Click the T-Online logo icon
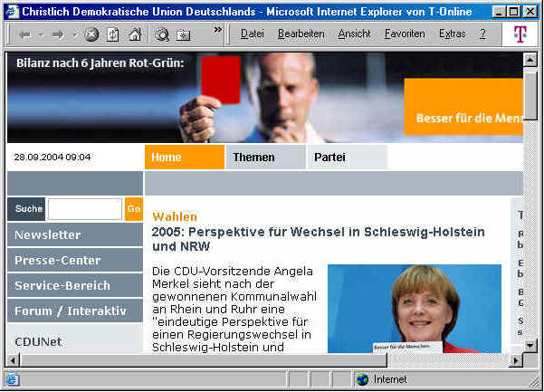This screenshot has width=544, height=392. (520, 34)
